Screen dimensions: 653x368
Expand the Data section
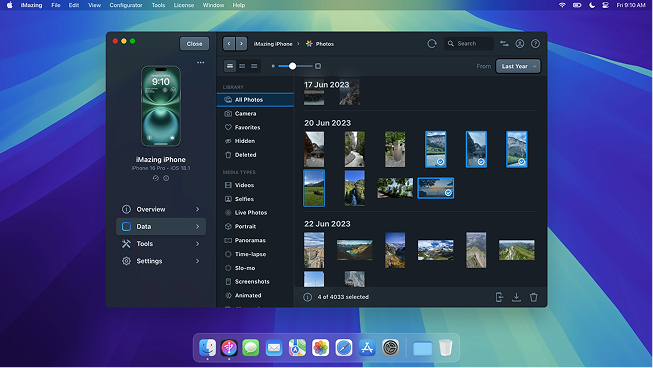[161, 226]
